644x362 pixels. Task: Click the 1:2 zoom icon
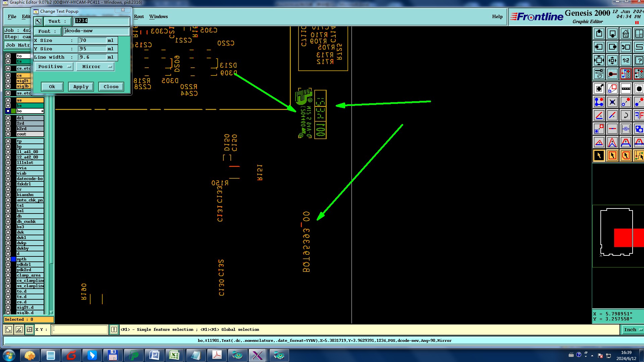(626, 61)
